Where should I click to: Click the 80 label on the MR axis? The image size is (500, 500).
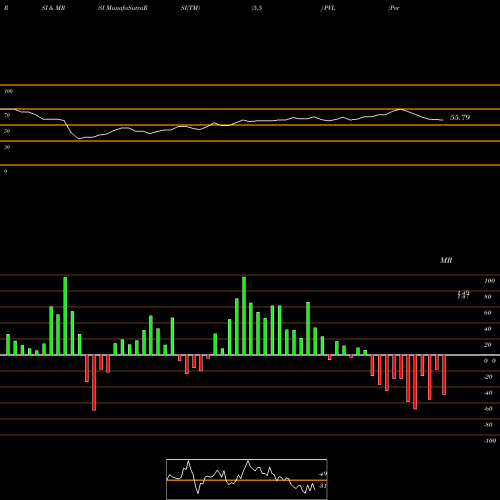pyautogui.click(x=488, y=297)
